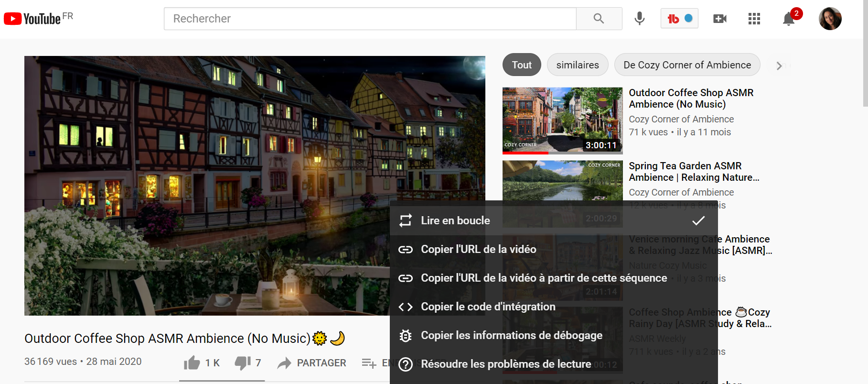Click the help question mark icon

click(406, 364)
